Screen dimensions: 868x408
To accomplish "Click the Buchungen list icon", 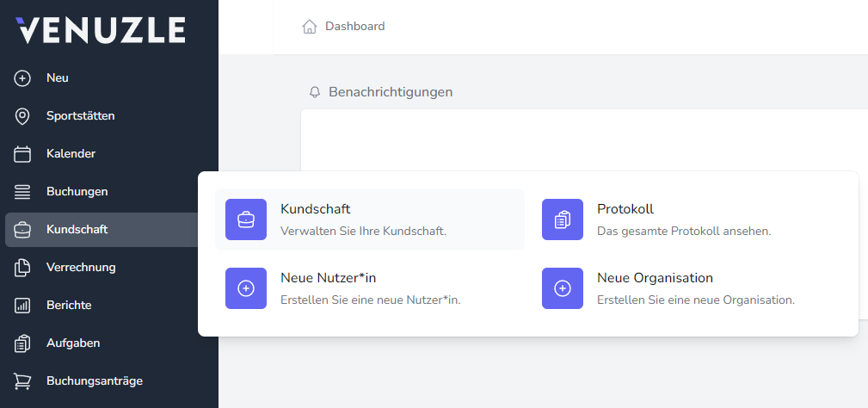I will tap(23, 192).
